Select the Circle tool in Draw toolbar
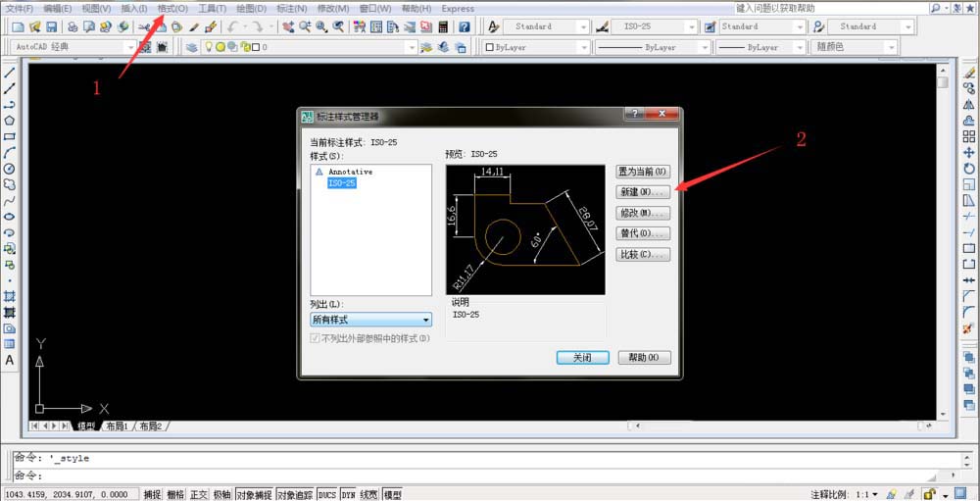The width and height of the screenshot is (980, 501). 10,169
